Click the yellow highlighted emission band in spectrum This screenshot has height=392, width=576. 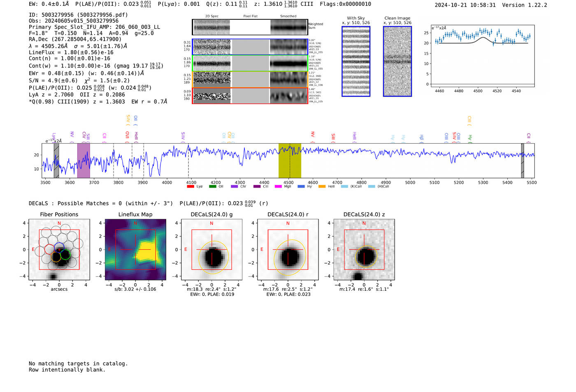click(290, 161)
